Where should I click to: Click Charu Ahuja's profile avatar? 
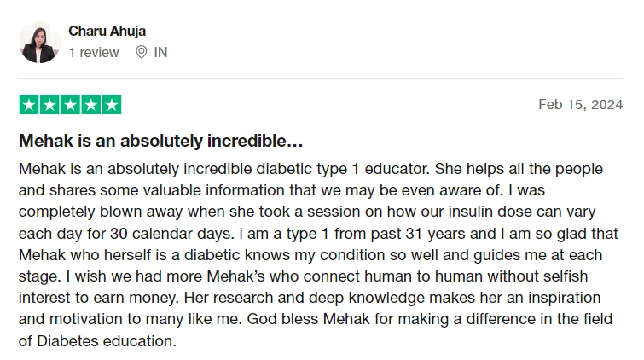[x=40, y=42]
